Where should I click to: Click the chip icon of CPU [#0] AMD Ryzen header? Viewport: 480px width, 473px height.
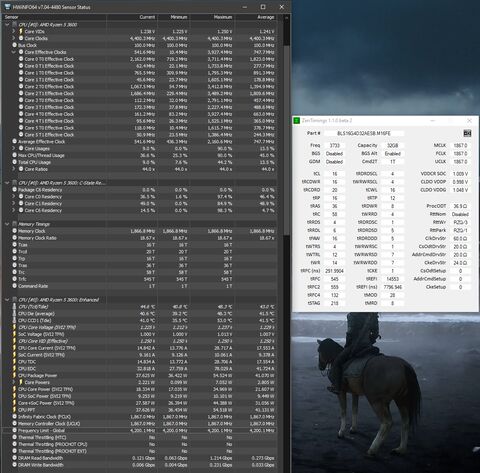[14, 24]
